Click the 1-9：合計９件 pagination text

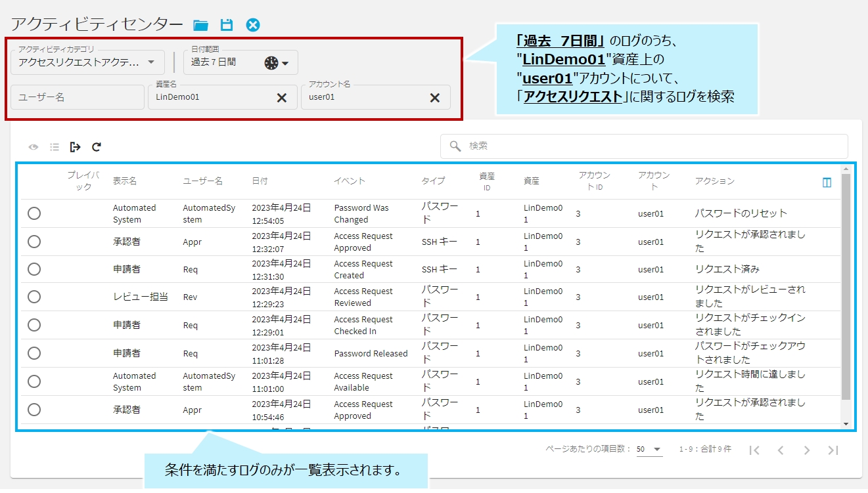click(705, 450)
